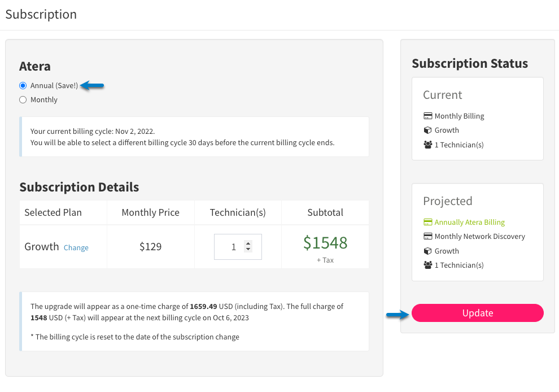Click the $1548 subtotal amount
The width and height of the screenshot is (559, 392).
325,243
